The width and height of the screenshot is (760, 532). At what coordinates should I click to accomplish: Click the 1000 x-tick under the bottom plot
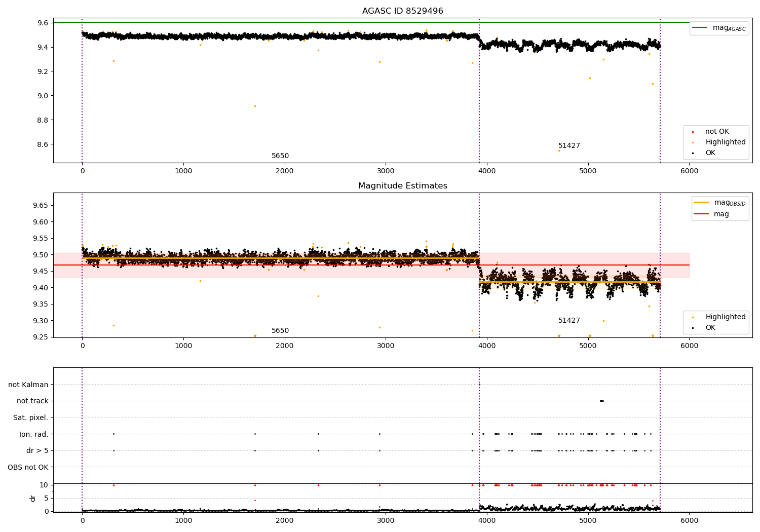pyautogui.click(x=183, y=521)
